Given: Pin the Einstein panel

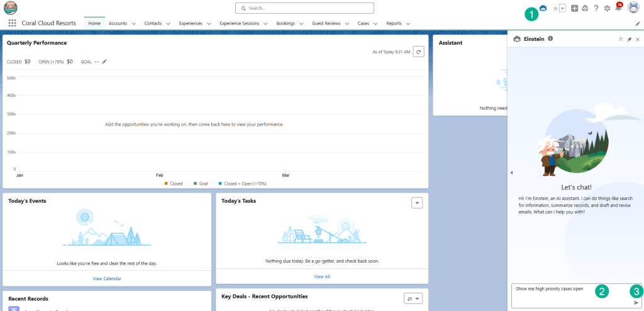Looking at the screenshot, I should (x=629, y=39).
